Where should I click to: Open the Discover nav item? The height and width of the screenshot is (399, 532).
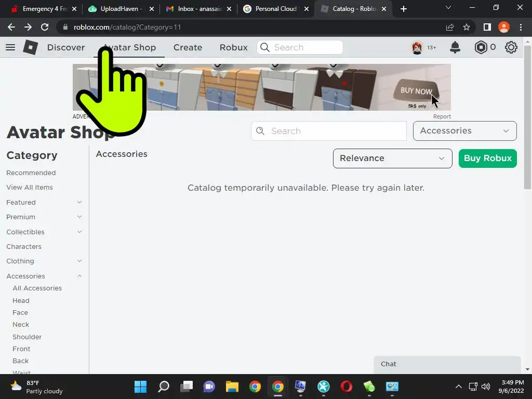[x=66, y=47]
